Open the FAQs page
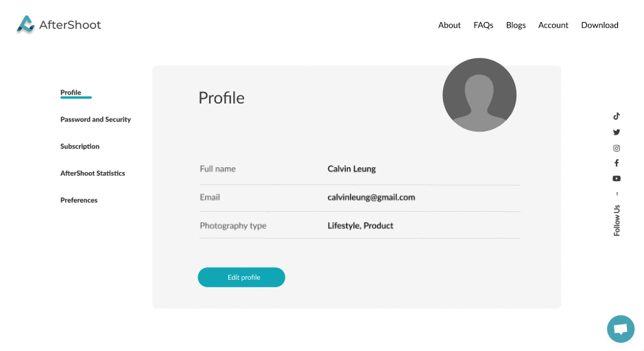The image size is (644, 351). [x=483, y=25]
